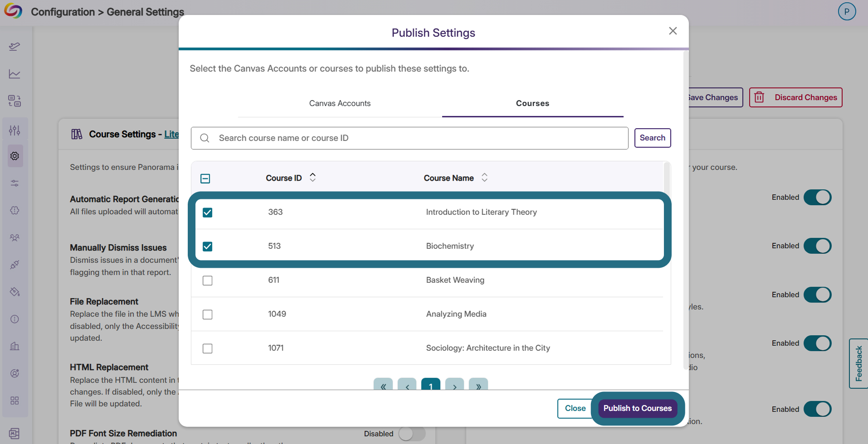Image resolution: width=868 pixels, height=444 pixels.
Task: Click course ID 1049 cell
Action: coord(277,314)
